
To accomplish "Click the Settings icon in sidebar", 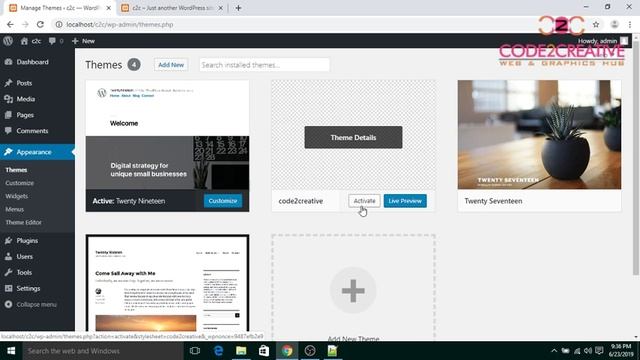I will 8,288.
